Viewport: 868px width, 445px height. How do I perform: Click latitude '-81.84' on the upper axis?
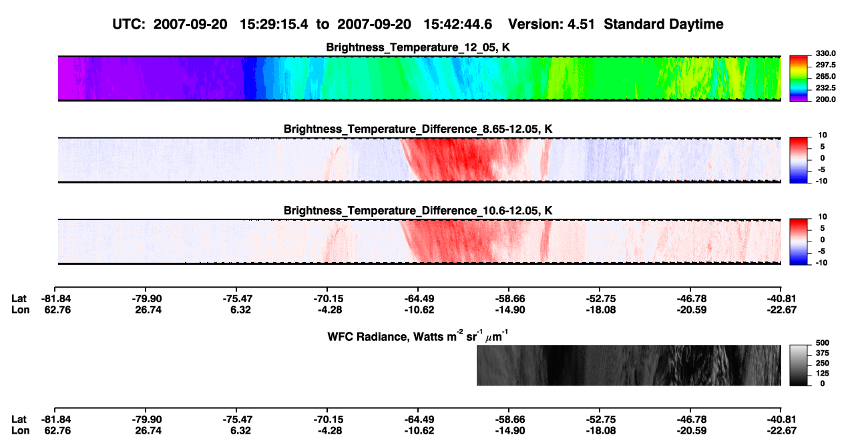pos(55,299)
